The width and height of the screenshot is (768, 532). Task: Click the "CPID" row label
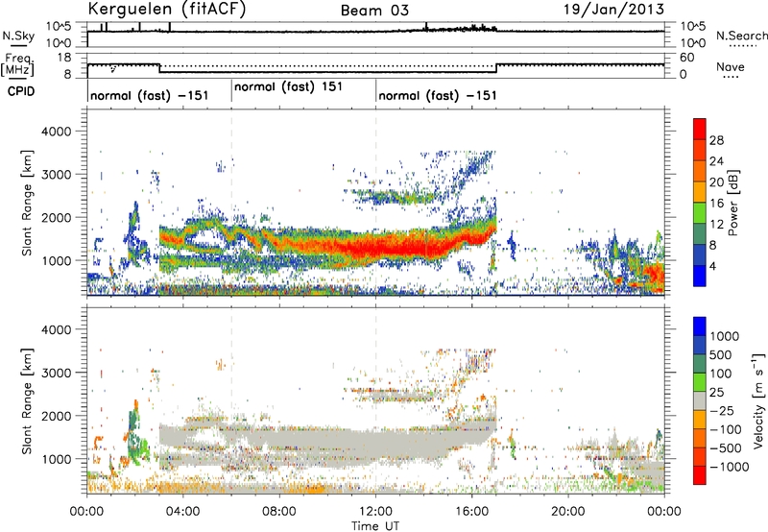[21, 91]
